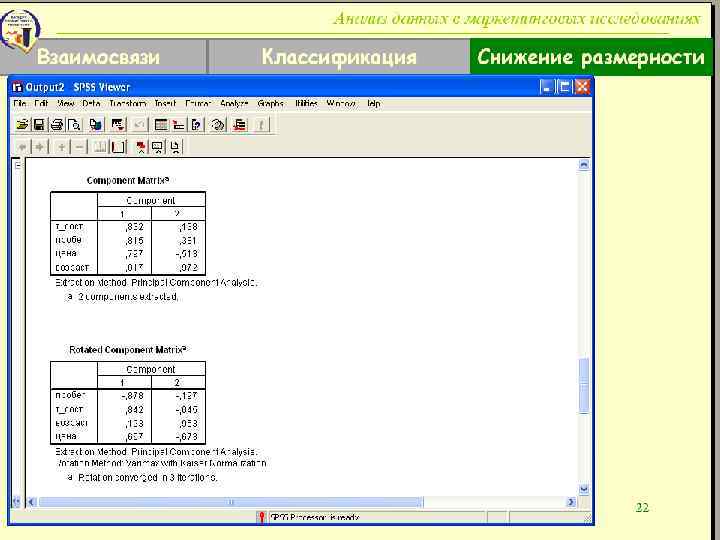Click the SPSS Viewer title bar icon

coord(17,87)
